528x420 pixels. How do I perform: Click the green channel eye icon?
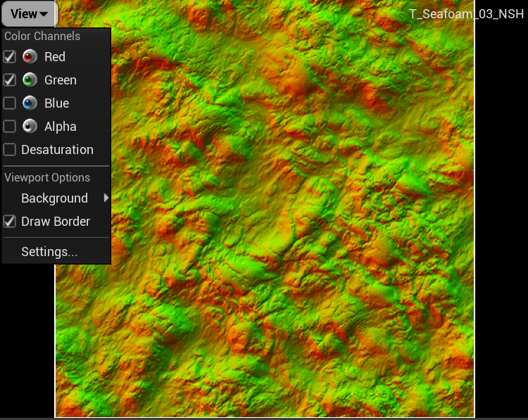tap(30, 80)
